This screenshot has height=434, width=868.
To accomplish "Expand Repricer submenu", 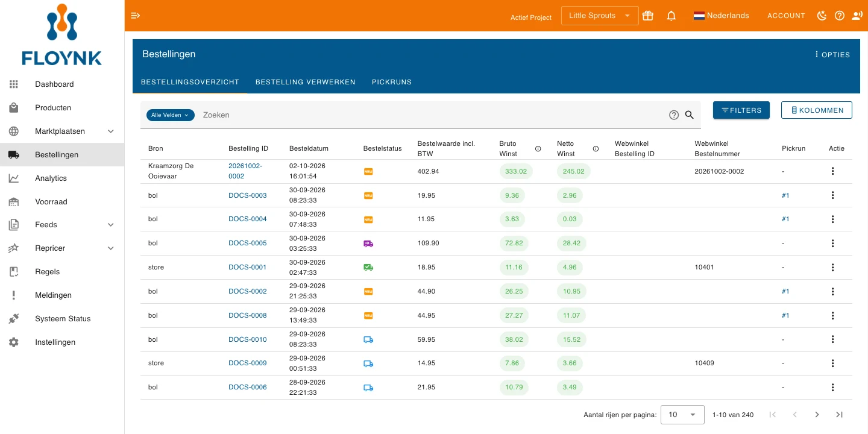I will point(111,248).
